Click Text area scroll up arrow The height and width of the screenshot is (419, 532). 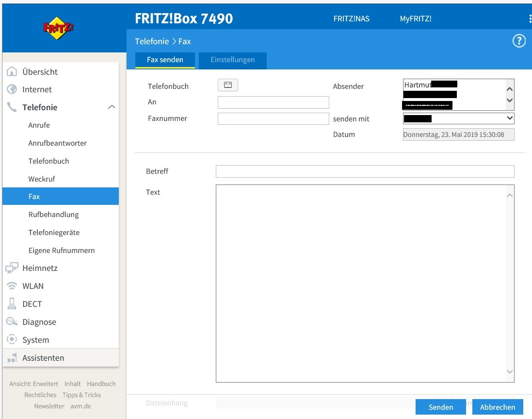[510, 195]
